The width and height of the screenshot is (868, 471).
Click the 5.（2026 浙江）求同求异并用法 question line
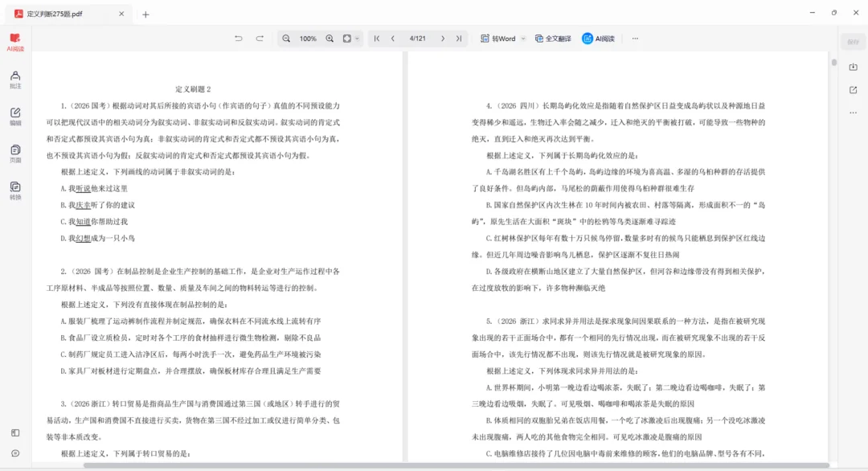[x=625, y=321]
